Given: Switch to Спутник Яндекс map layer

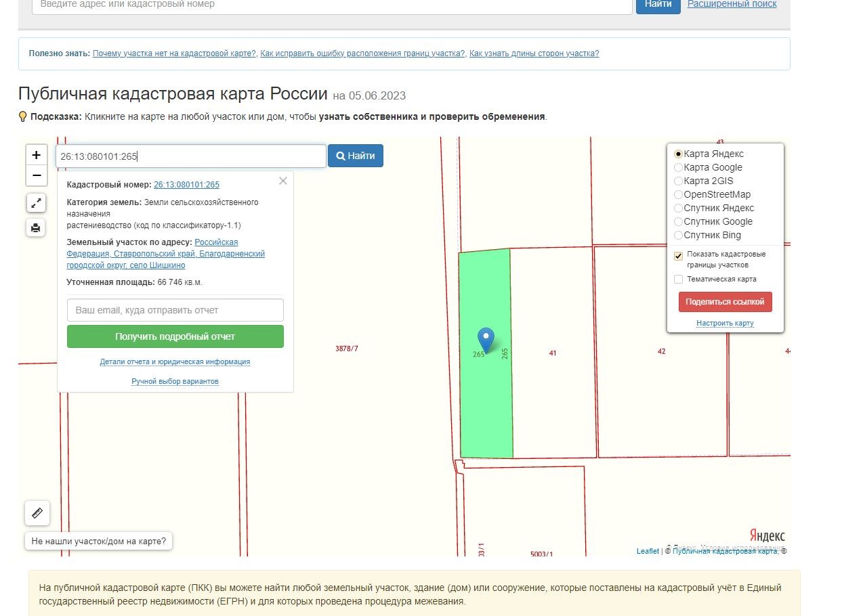Looking at the screenshot, I should (678, 208).
